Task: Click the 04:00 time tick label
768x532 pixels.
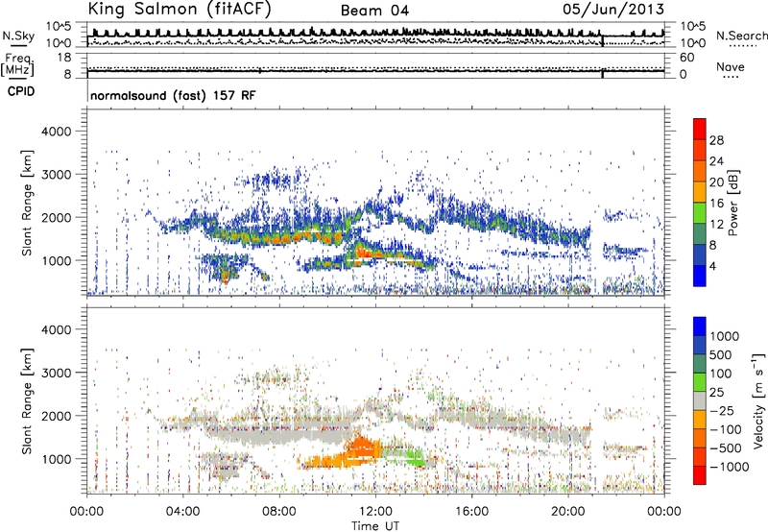Action: point(183,512)
